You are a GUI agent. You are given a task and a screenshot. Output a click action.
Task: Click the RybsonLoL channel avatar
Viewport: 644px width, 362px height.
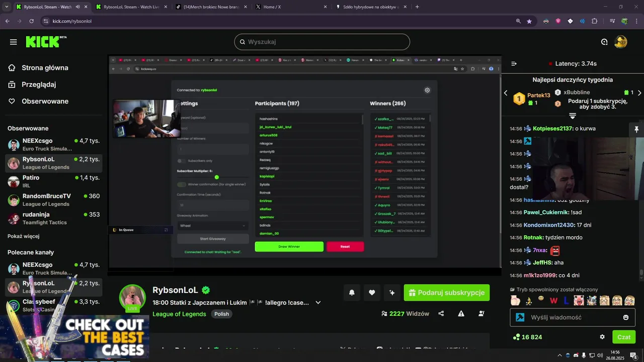132,297
